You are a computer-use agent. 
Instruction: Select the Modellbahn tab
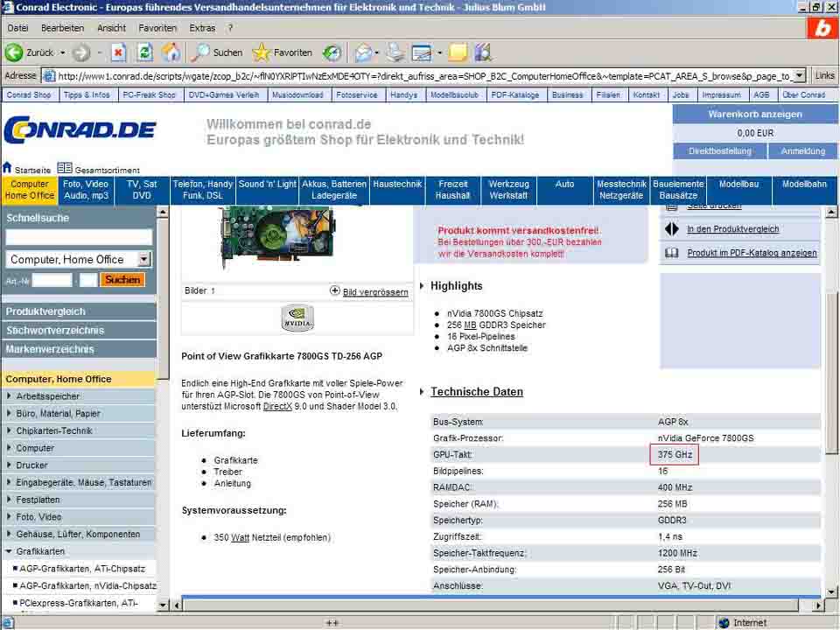[x=804, y=190]
